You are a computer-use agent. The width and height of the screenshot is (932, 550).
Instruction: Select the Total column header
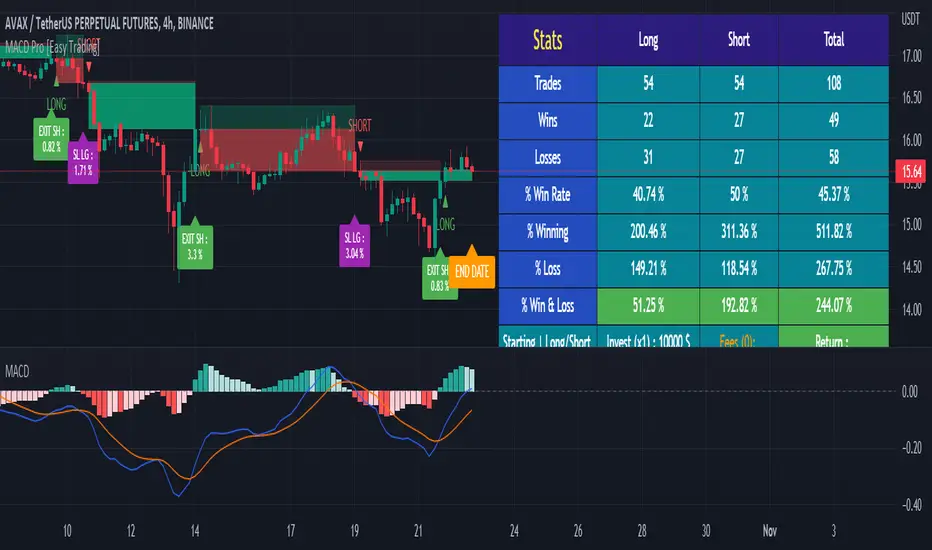tap(834, 41)
